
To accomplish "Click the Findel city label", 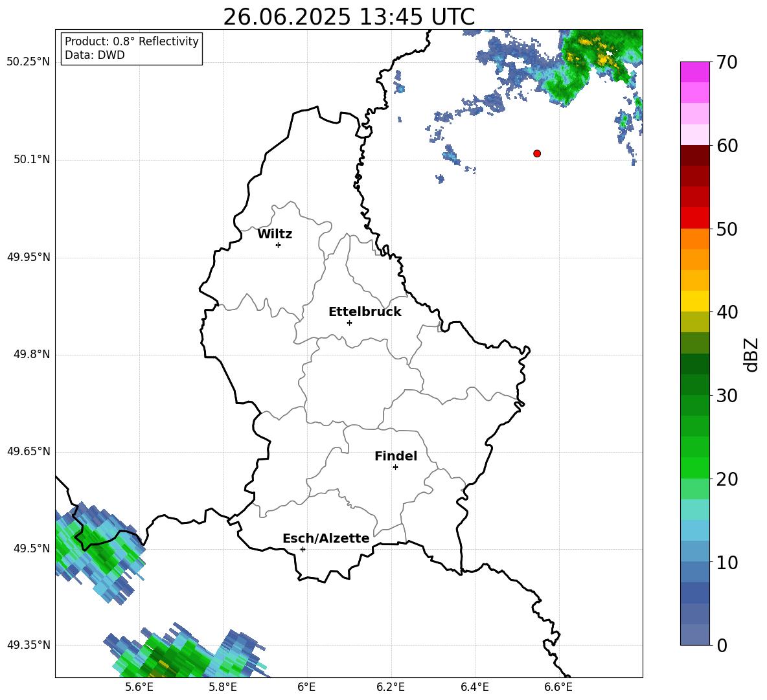I will pyautogui.click(x=396, y=456).
